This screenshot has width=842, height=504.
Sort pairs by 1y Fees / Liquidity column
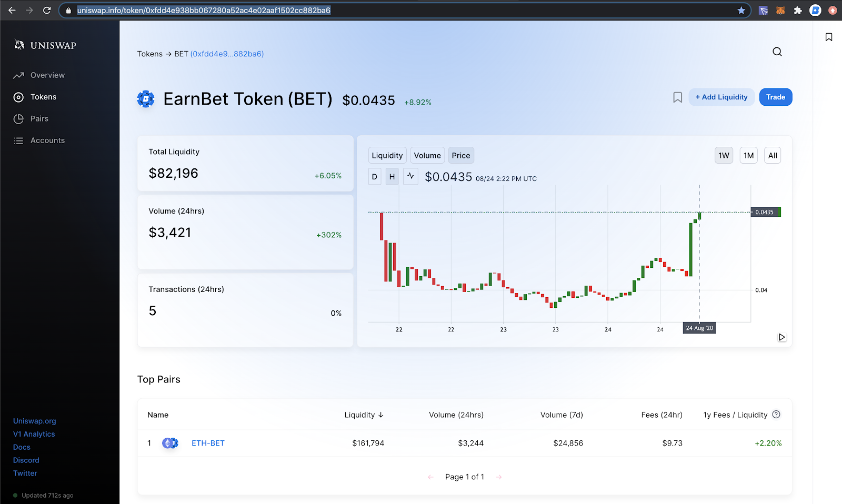point(736,415)
